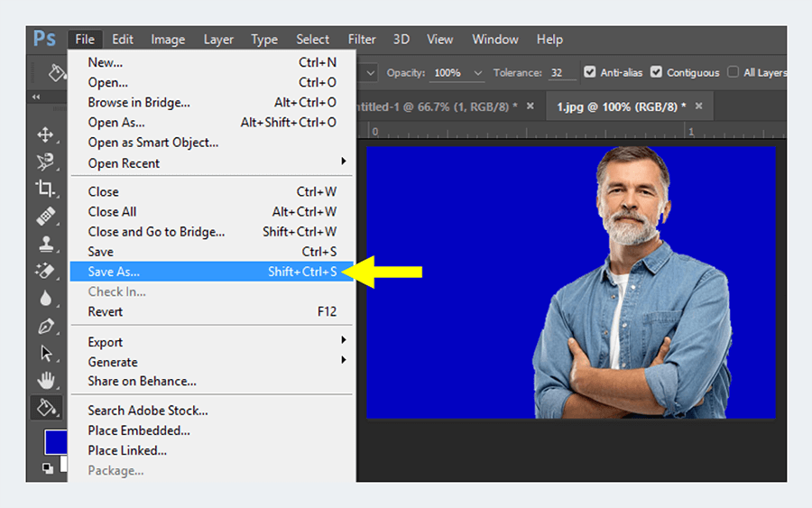Open the File menu
Screen dimensions: 812x508
[85, 40]
